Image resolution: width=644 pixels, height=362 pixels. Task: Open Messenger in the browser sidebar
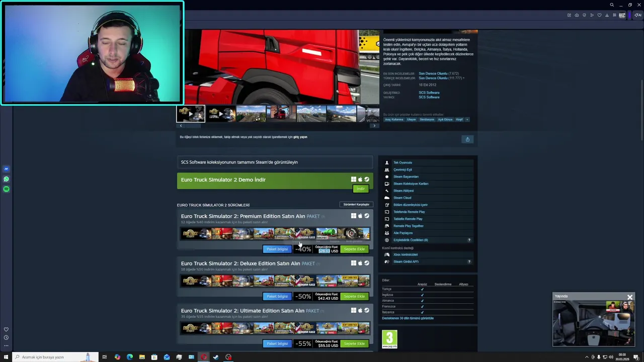[x=6, y=169]
